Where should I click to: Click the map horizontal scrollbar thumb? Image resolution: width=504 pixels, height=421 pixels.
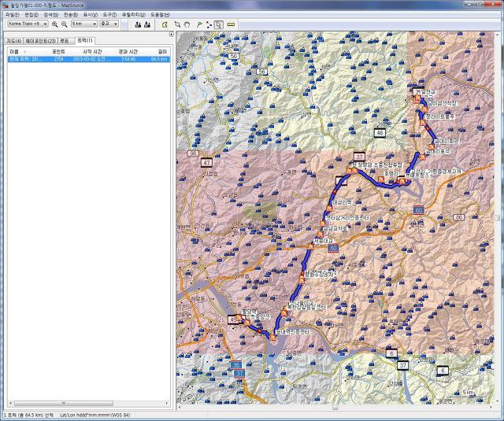point(335,407)
